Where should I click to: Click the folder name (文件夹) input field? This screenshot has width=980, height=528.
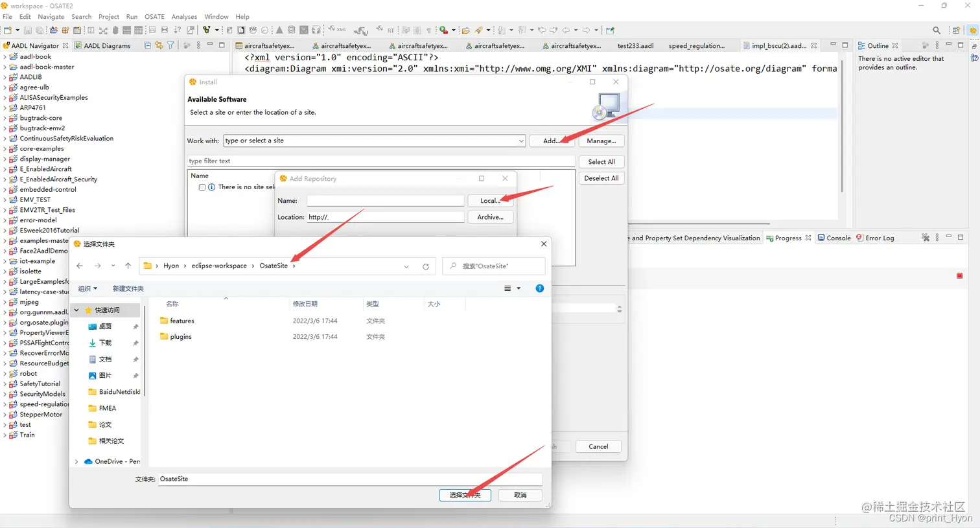350,479
